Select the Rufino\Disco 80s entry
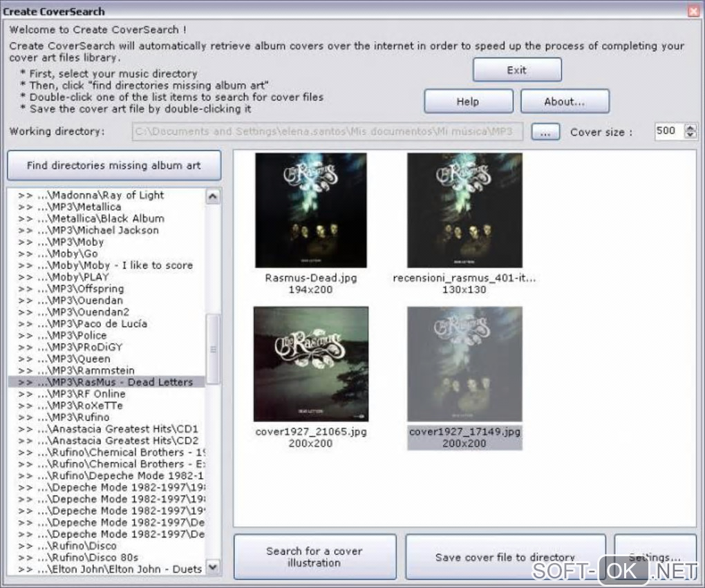Screen dimensions: 705x588 pos(106,558)
